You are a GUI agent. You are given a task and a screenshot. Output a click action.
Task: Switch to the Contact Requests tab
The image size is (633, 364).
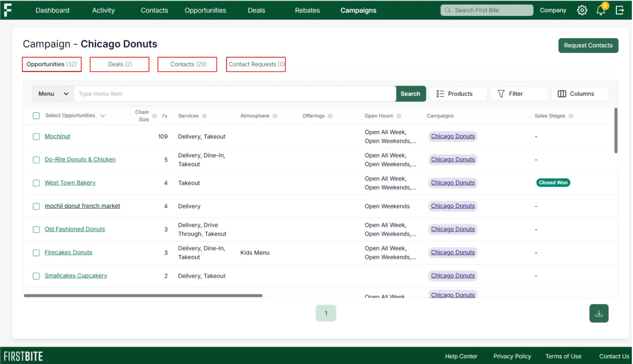point(256,64)
